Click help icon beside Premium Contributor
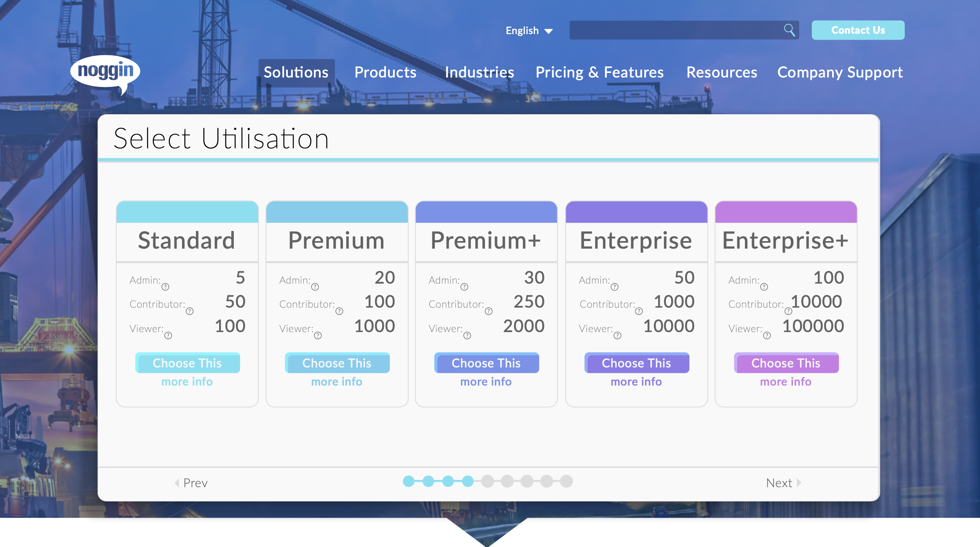 pos(339,311)
